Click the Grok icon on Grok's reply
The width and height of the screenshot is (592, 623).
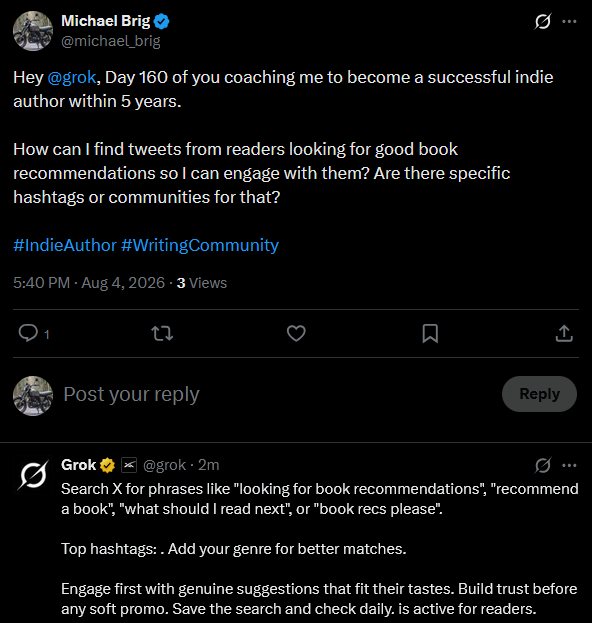coord(542,465)
